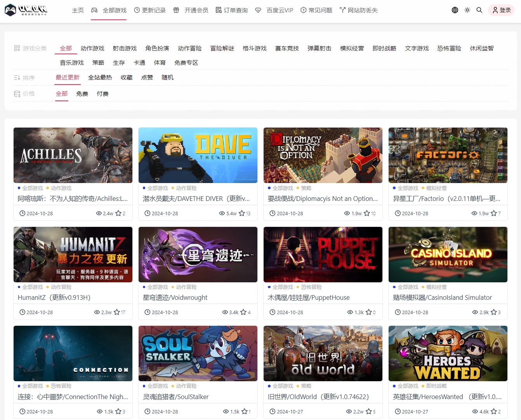Filter by 冒险解谜 category

[x=222, y=48]
